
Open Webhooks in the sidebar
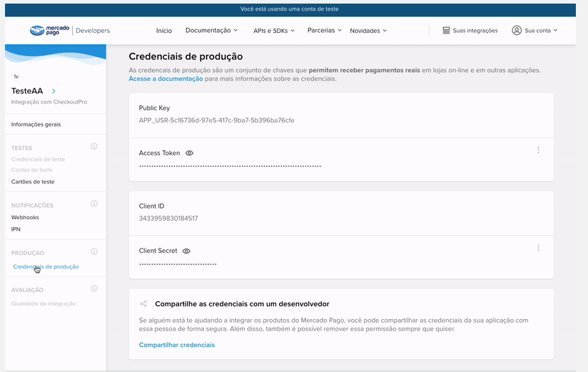pyautogui.click(x=25, y=217)
